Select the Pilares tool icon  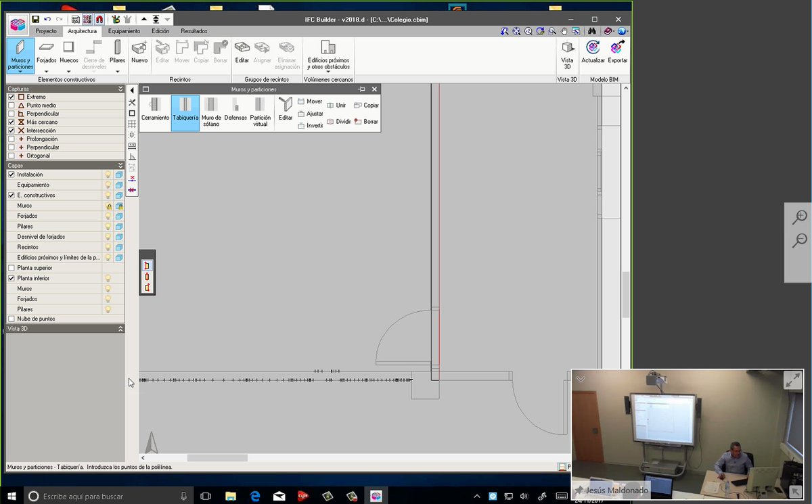tap(118, 47)
